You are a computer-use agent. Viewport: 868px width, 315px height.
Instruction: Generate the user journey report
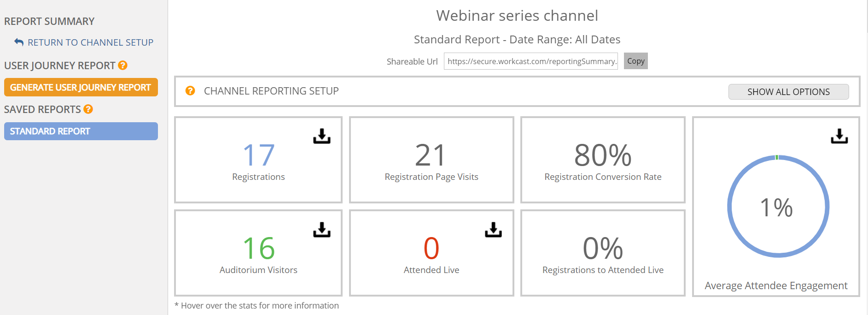[x=81, y=87]
